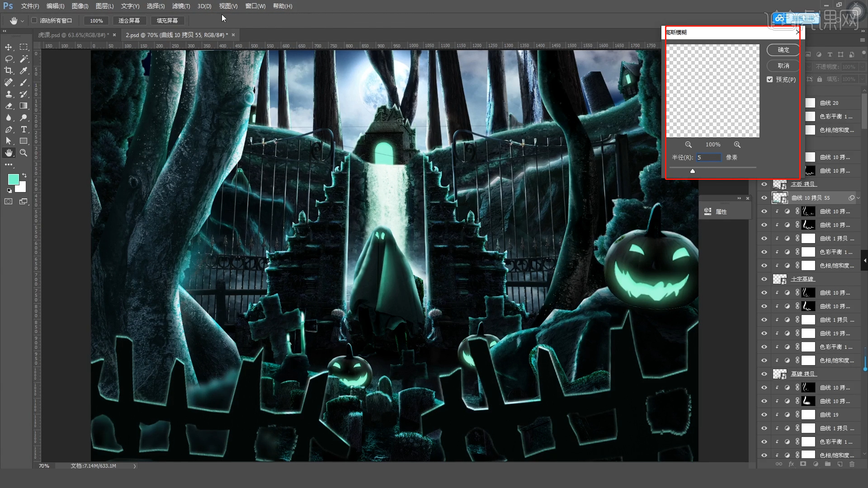Activate the Zoom tool in toolbar
The height and width of the screenshot is (488, 868).
[24, 153]
